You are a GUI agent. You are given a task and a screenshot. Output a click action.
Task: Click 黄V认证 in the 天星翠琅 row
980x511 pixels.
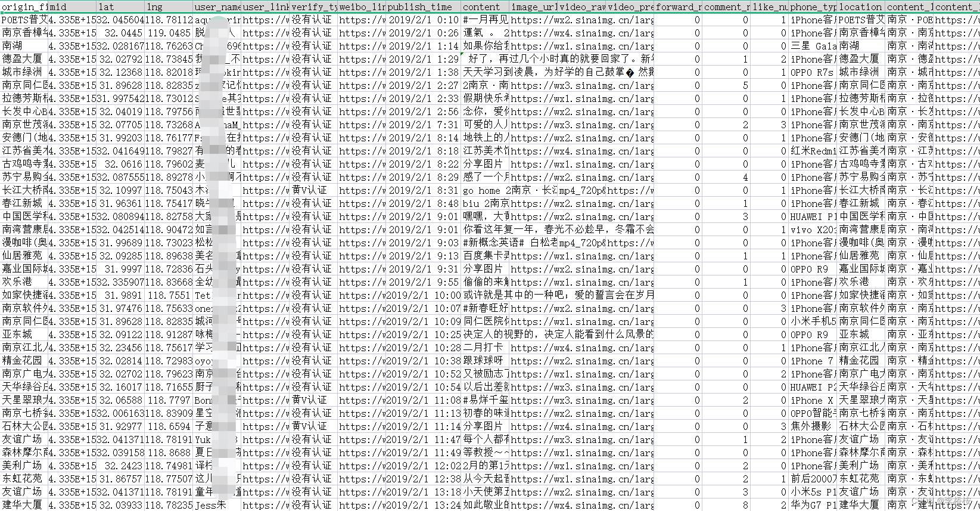[x=313, y=400]
